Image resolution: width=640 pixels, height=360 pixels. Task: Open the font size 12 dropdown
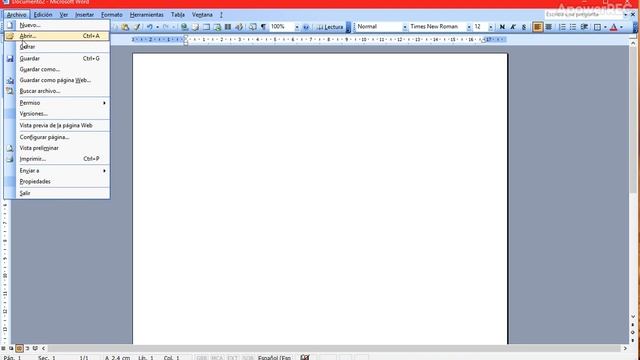click(491, 27)
